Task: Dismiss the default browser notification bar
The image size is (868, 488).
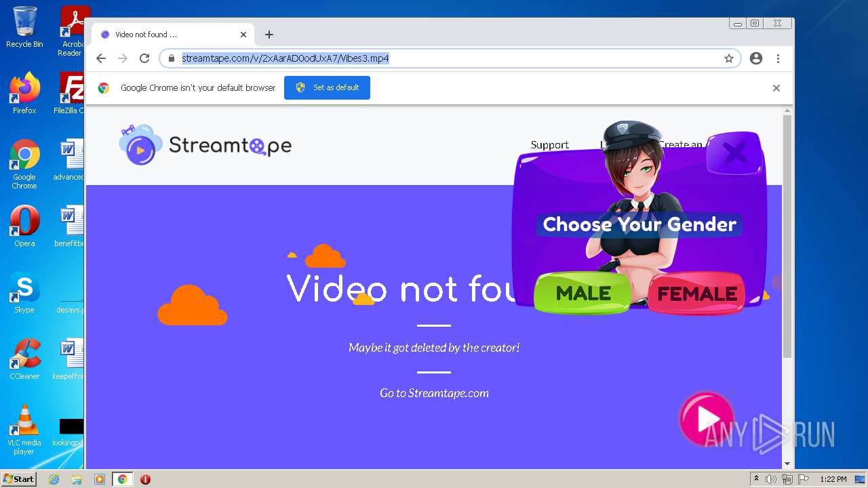Action: coord(776,88)
